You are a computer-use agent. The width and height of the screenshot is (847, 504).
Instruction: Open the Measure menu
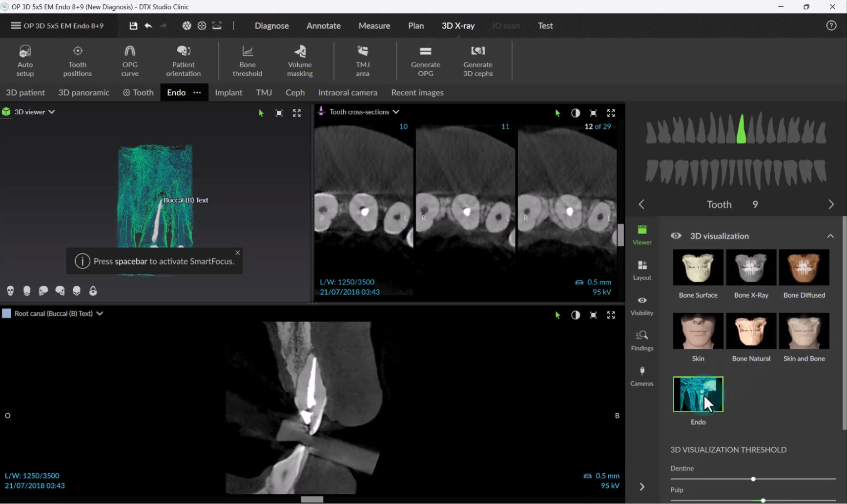click(x=374, y=25)
